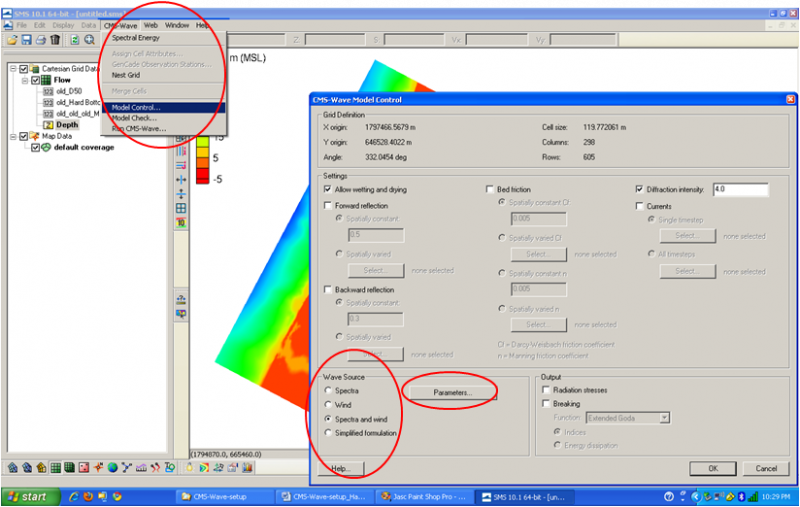Click the trash can Delete icon
This screenshot has height=507, width=800.
(55, 40)
